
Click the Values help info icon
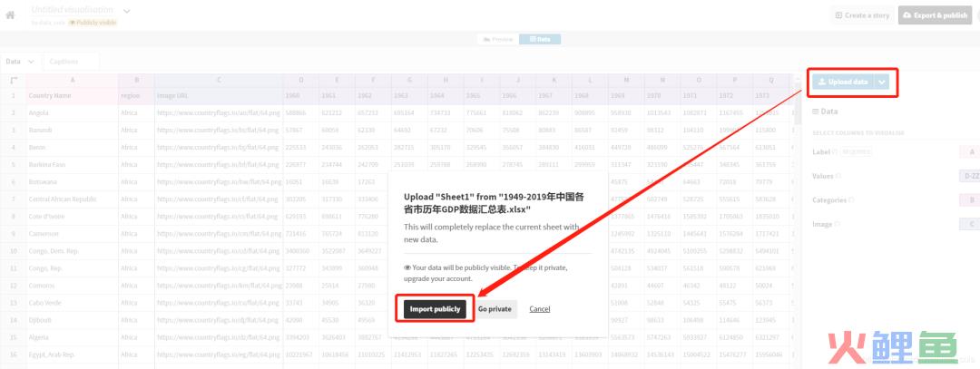point(838,176)
